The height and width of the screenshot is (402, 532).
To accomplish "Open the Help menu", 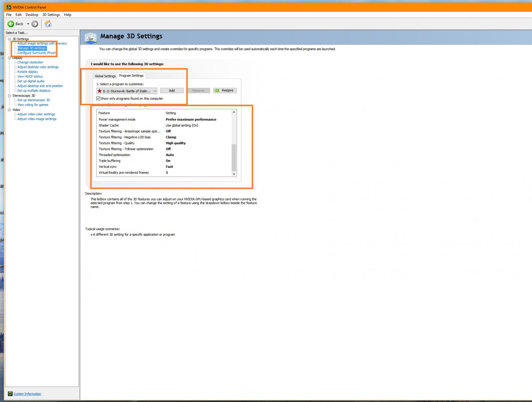I will tap(68, 15).
